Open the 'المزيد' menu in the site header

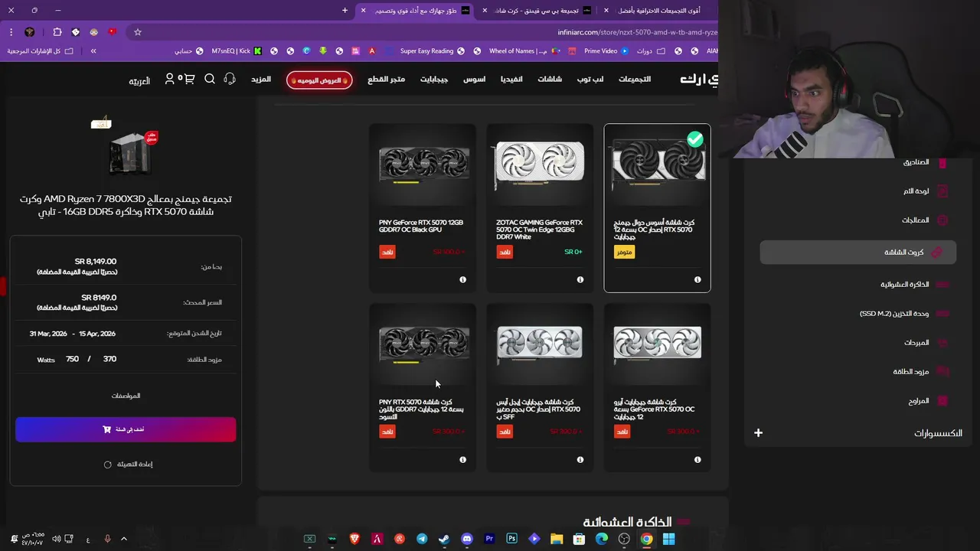[x=261, y=79]
